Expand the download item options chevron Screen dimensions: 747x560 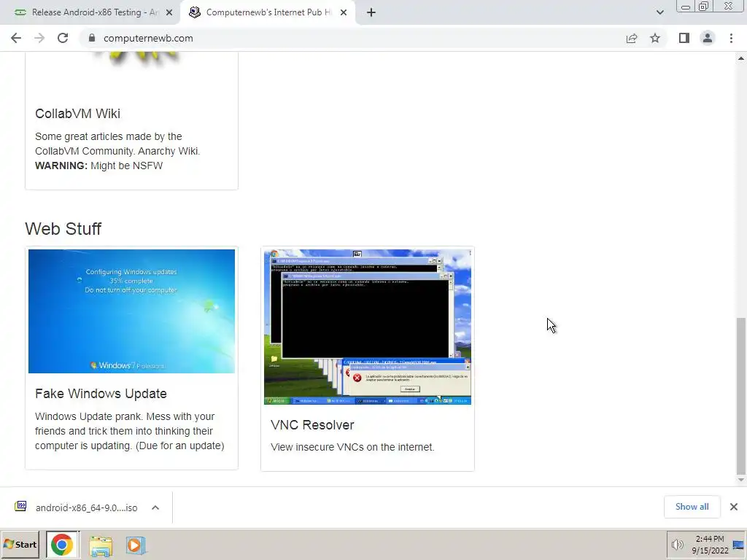[x=155, y=507]
